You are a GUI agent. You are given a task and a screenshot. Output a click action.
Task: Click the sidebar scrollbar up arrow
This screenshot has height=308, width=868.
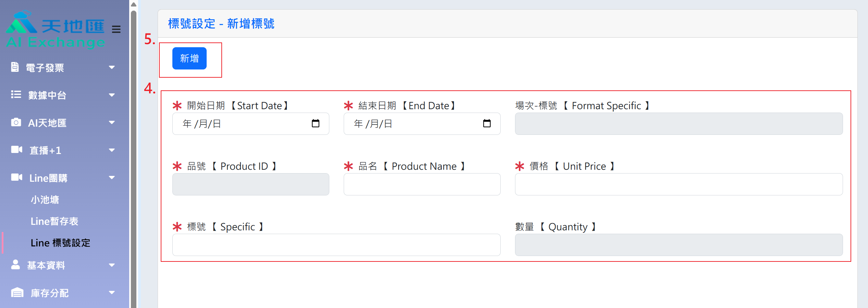click(134, 4)
